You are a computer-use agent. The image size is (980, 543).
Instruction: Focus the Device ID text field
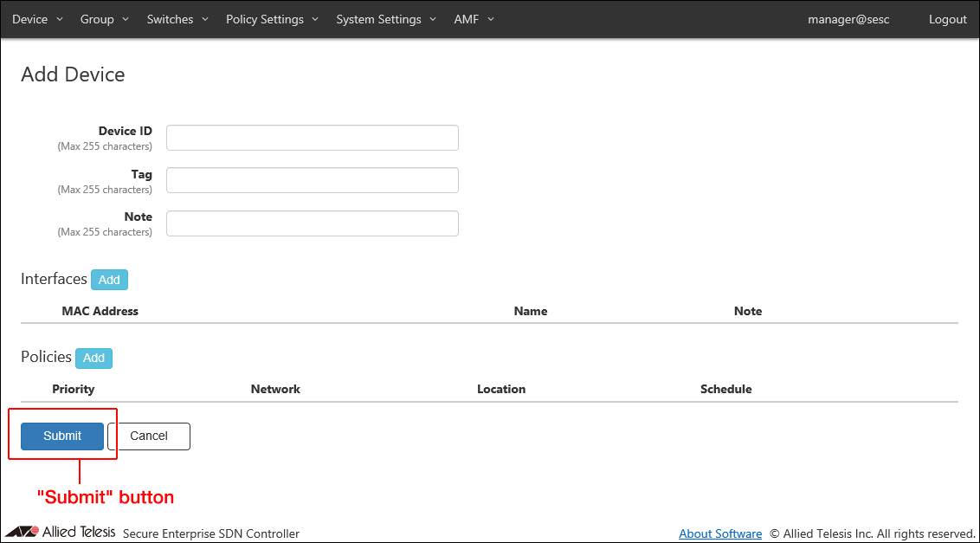(312, 138)
